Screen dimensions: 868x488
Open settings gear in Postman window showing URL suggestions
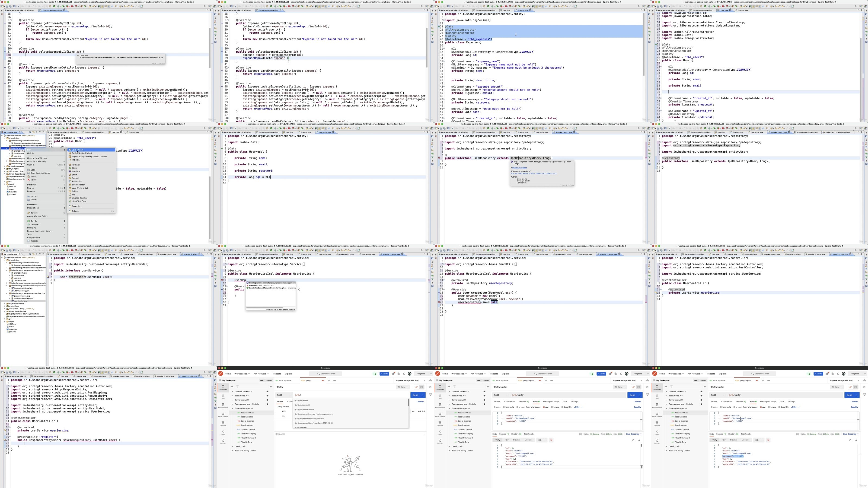[399, 374]
